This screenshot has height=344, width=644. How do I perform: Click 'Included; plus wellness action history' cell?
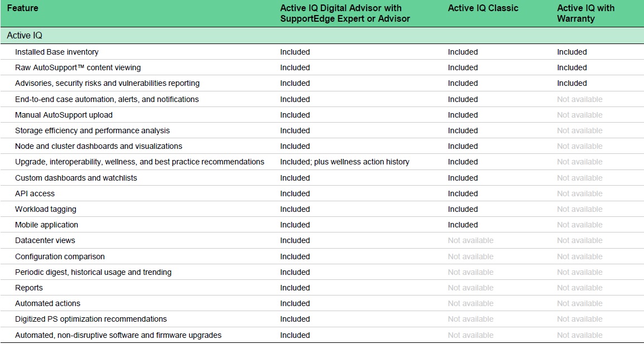[344, 162]
